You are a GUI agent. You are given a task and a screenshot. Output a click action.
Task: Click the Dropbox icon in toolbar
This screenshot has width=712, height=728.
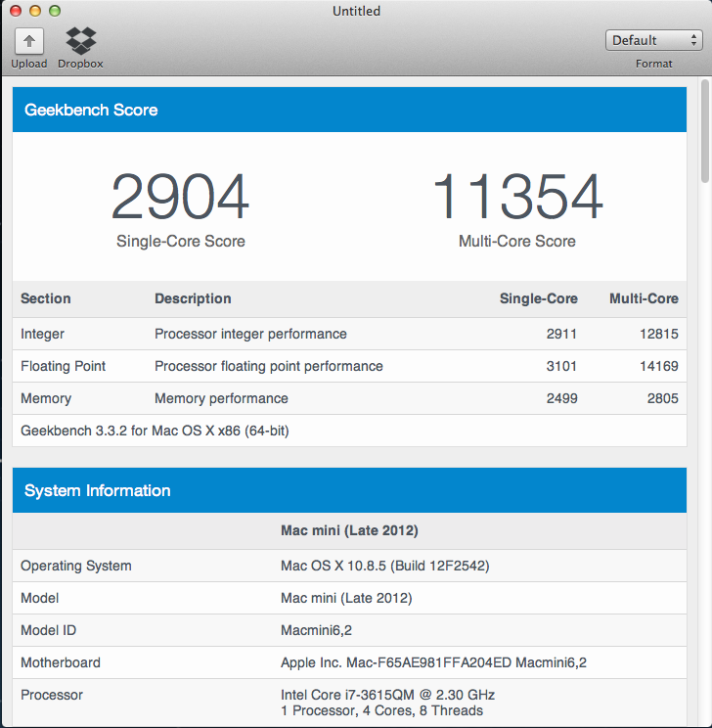(x=81, y=40)
